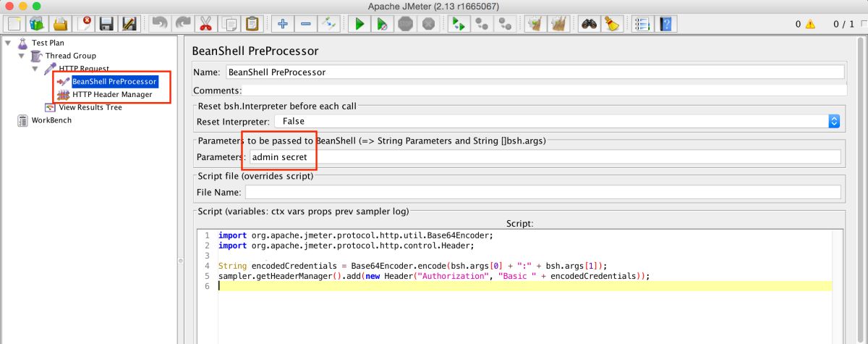Image resolution: width=868 pixels, height=344 pixels.
Task: Select Thread Group in the tree
Action: [71, 56]
